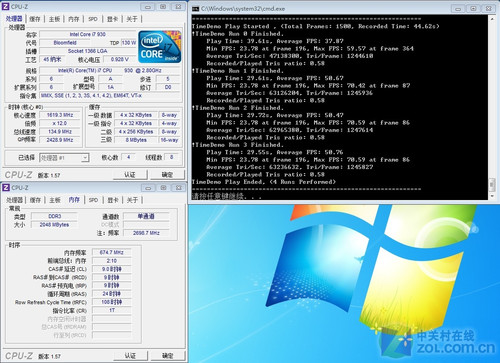Viewport: 500px width, 363px height.
Task: Click the memory type field DDR3
Action: tap(55, 216)
